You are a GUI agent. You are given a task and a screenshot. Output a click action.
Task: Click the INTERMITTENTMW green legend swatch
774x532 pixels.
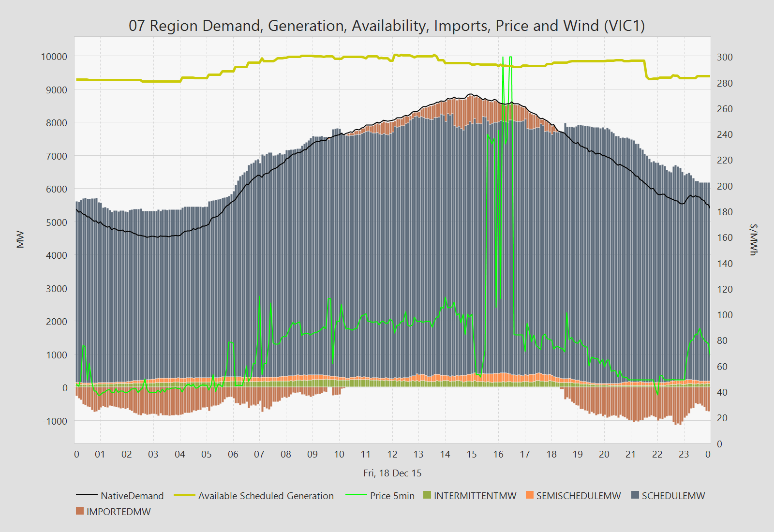point(427,495)
